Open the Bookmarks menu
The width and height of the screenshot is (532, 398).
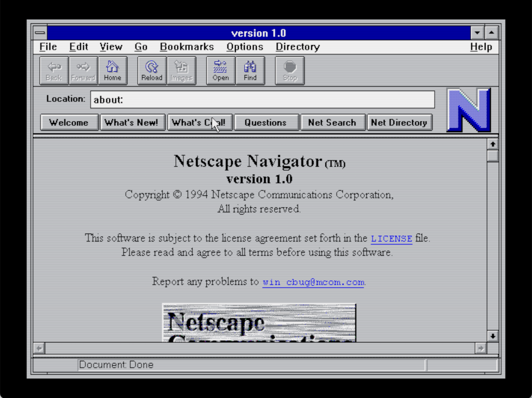[187, 47]
